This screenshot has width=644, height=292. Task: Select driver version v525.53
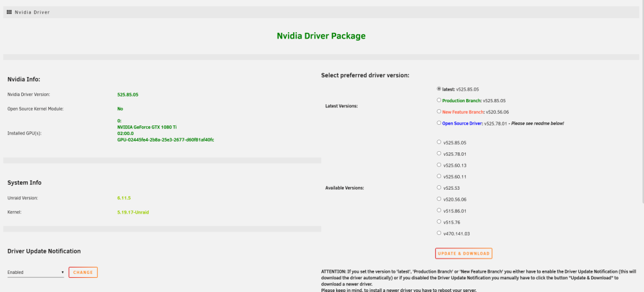click(x=439, y=187)
